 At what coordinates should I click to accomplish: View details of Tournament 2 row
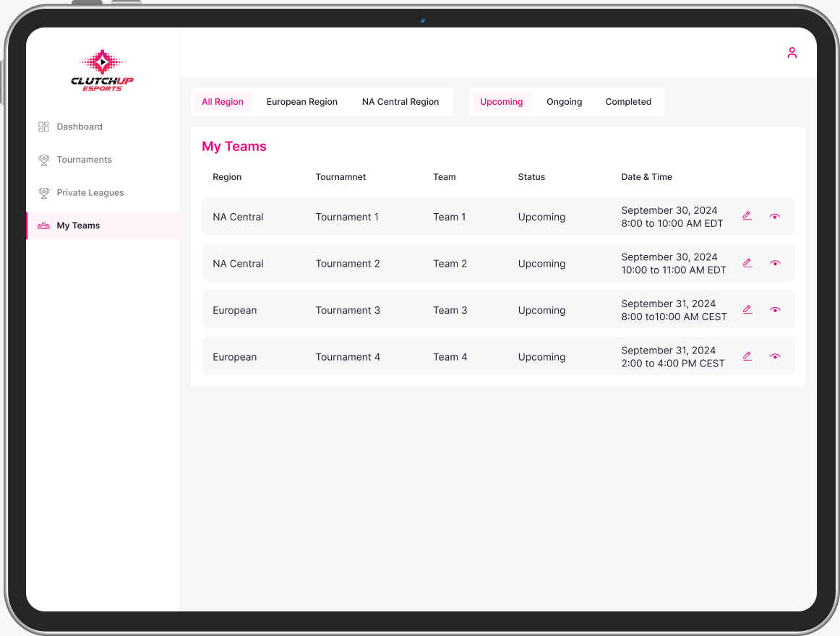coord(775,263)
